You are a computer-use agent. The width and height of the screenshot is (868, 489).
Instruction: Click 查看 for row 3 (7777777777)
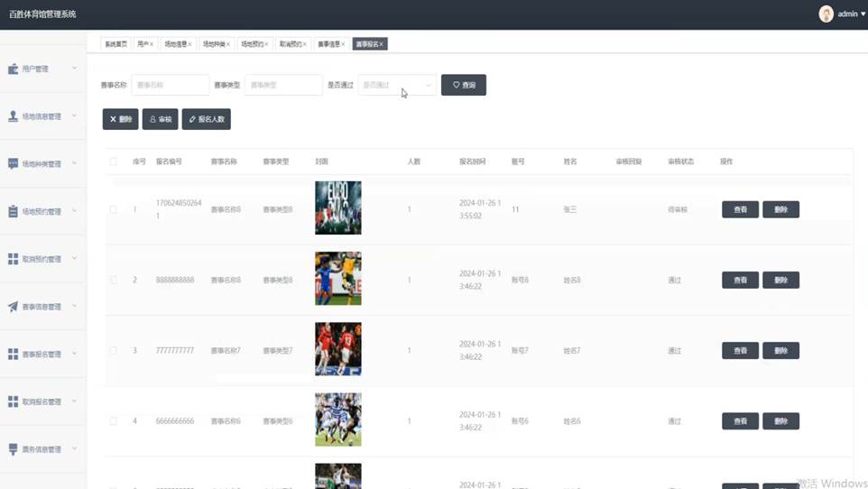click(x=740, y=351)
